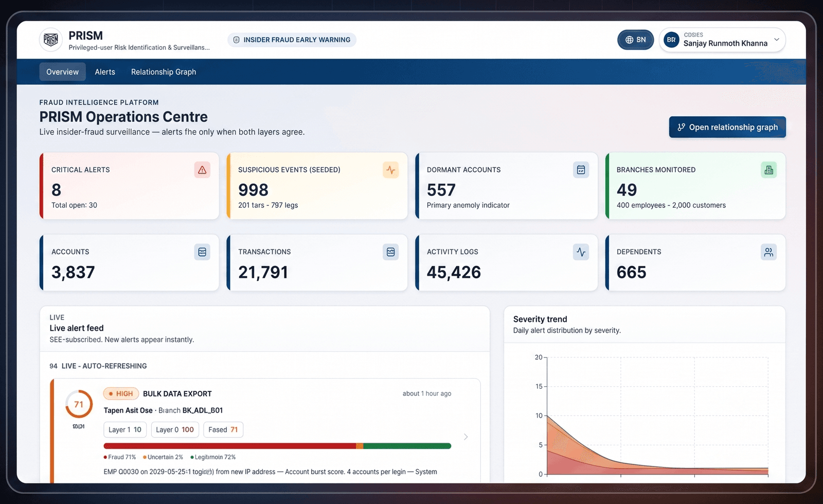Click the Insider Fraud Early Warning badge
The image size is (823, 504).
(292, 40)
